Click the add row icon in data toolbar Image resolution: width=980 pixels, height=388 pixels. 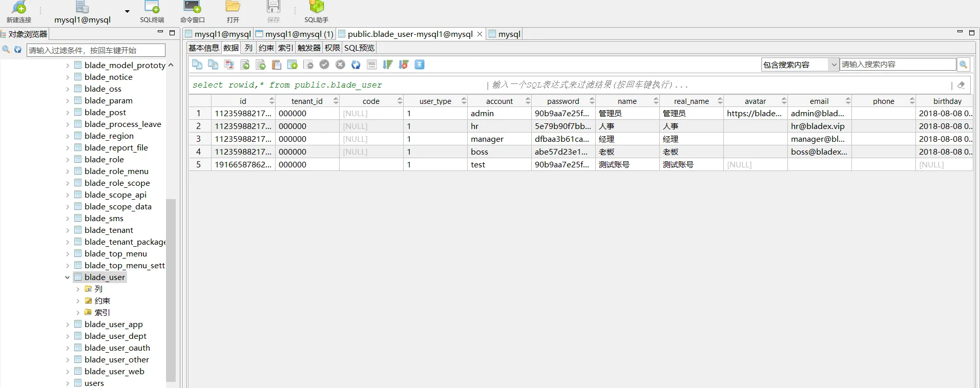[293, 64]
